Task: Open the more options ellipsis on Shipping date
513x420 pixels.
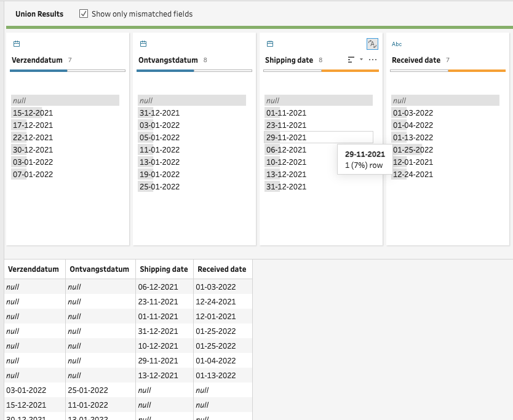Action: tap(373, 60)
